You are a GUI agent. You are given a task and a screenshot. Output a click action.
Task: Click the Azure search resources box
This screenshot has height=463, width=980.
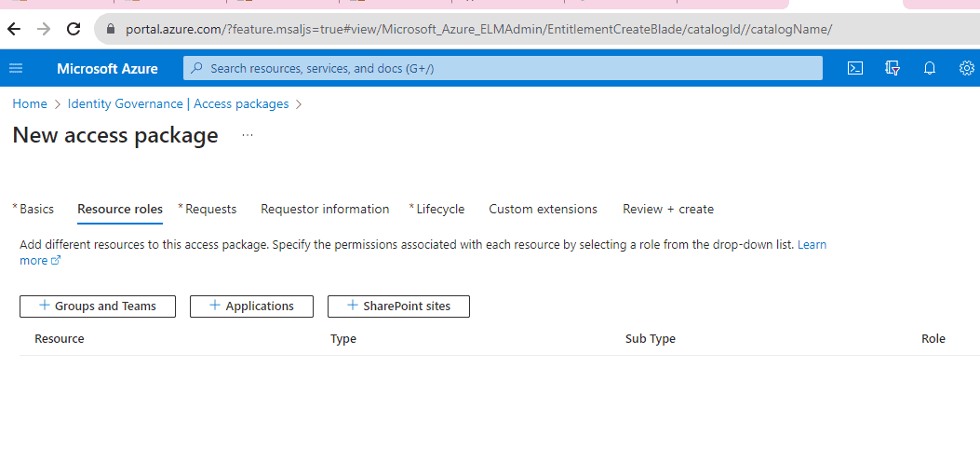(503, 68)
